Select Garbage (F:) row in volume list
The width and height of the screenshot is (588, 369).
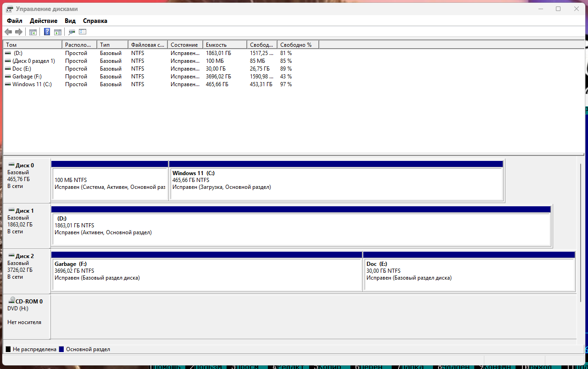(27, 77)
